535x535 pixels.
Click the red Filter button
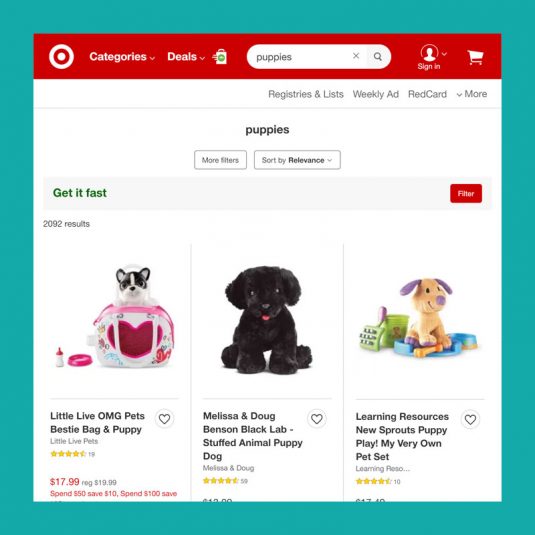[x=466, y=193]
